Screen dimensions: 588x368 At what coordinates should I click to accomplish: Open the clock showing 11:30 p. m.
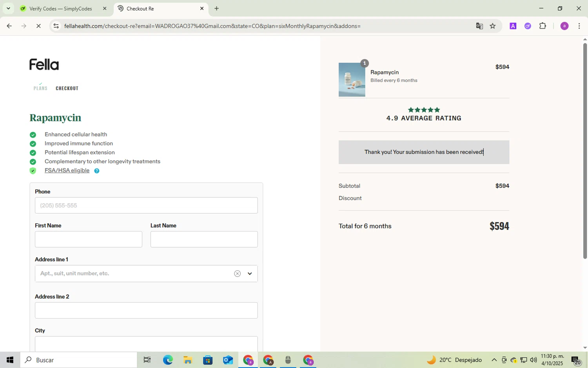pyautogui.click(x=552, y=360)
